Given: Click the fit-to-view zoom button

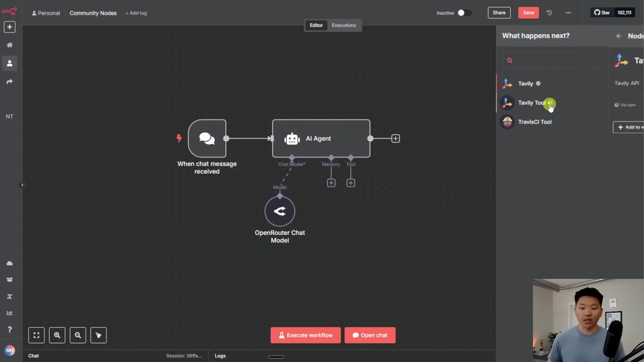Looking at the screenshot, I should click(36, 335).
